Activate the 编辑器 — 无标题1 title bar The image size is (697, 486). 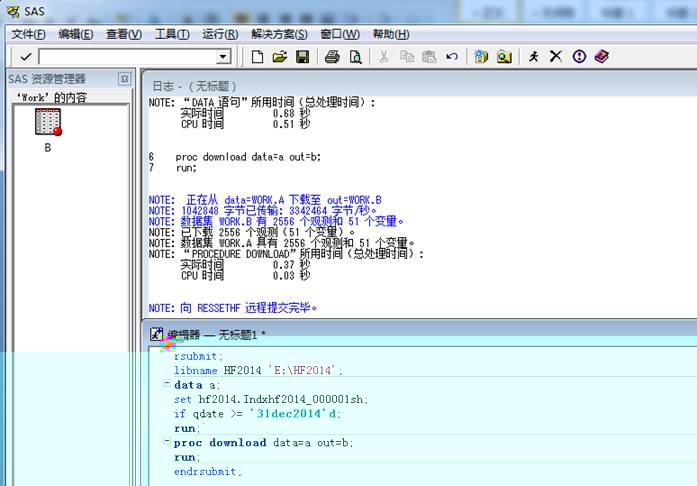[216, 335]
